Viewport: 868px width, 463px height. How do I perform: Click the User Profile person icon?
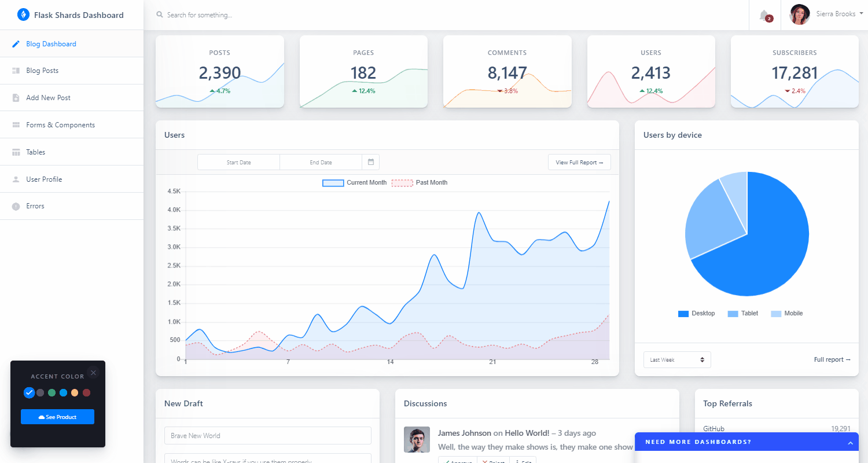(16, 179)
